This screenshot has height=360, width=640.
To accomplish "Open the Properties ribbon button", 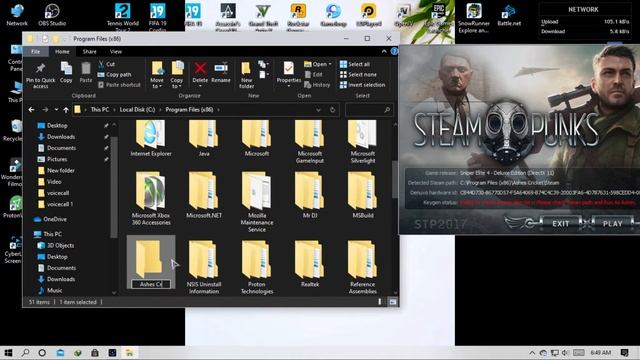I will [289, 75].
